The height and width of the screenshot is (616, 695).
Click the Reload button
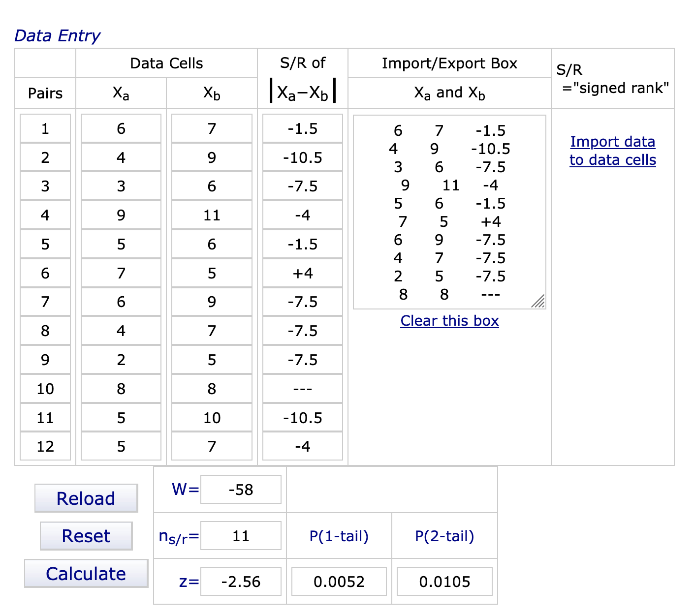coord(86,498)
